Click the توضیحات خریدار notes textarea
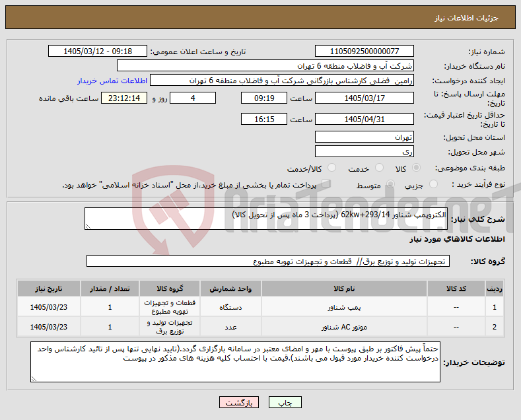The height and width of the screenshot is (420, 521). [235, 362]
